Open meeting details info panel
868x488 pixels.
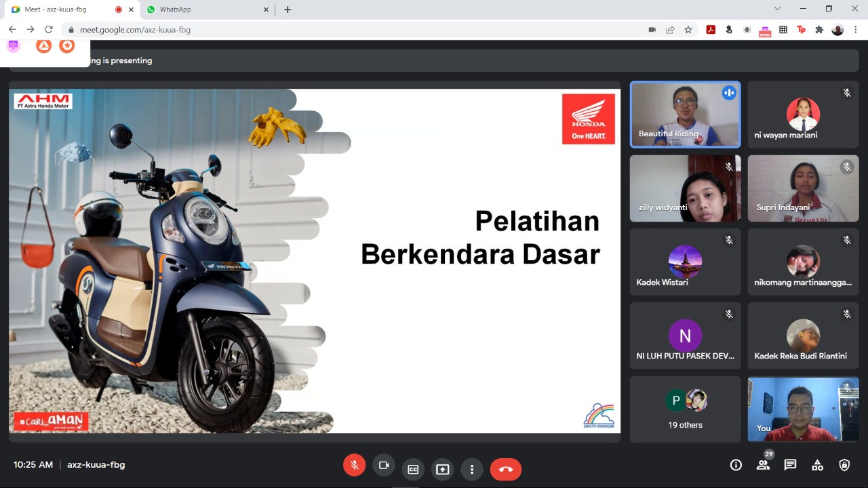click(736, 465)
